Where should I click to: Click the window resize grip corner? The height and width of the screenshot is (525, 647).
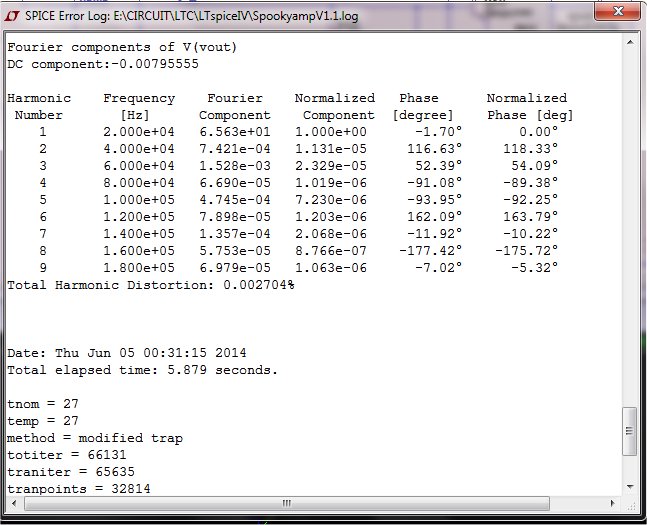631,505
